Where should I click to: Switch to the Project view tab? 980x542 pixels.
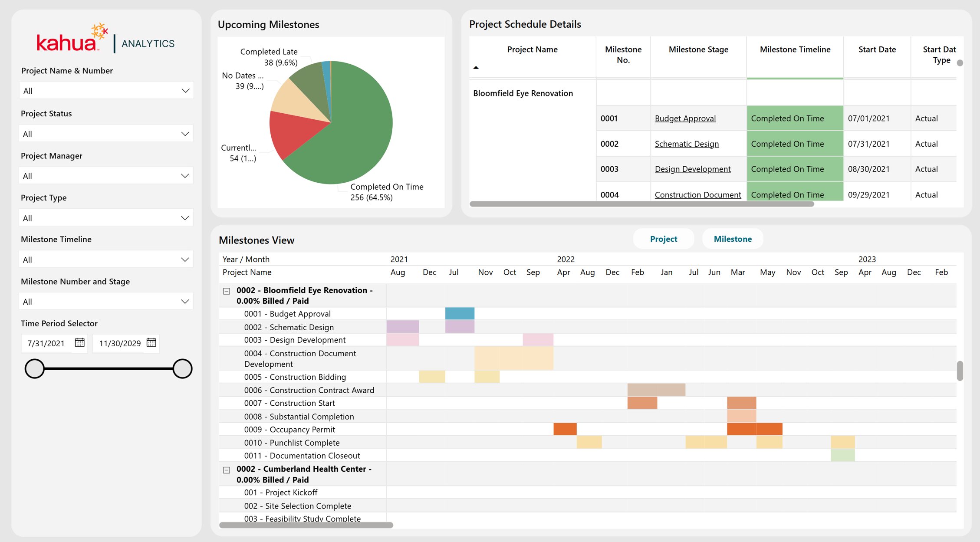(x=664, y=239)
